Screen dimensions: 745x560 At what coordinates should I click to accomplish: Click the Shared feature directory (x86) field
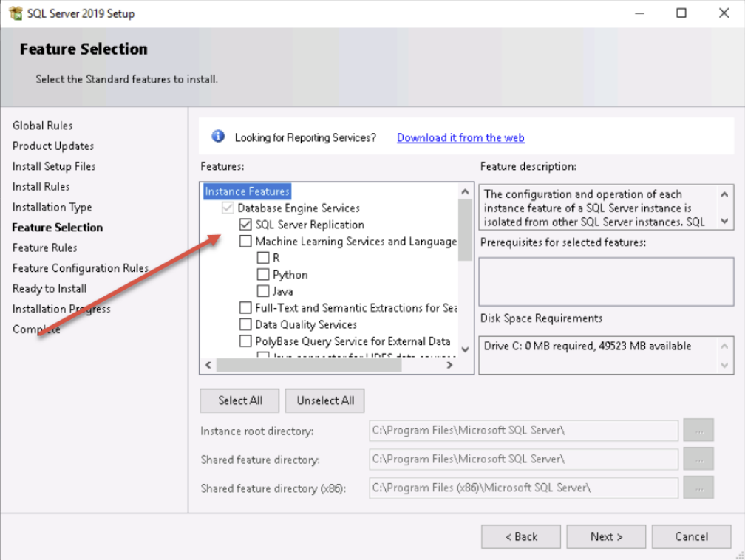pos(523,488)
